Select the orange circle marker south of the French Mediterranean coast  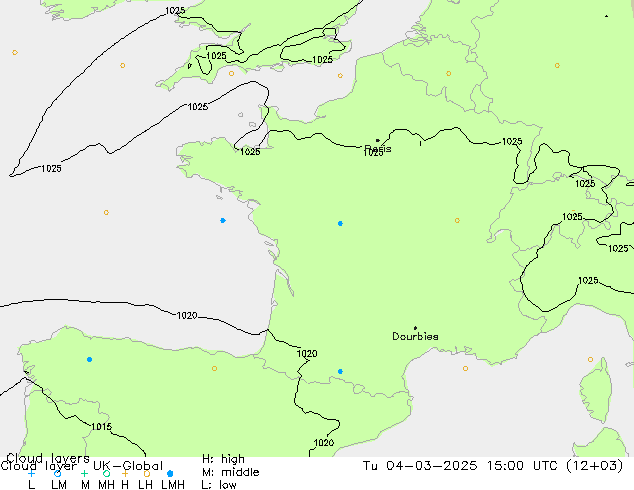465,368
